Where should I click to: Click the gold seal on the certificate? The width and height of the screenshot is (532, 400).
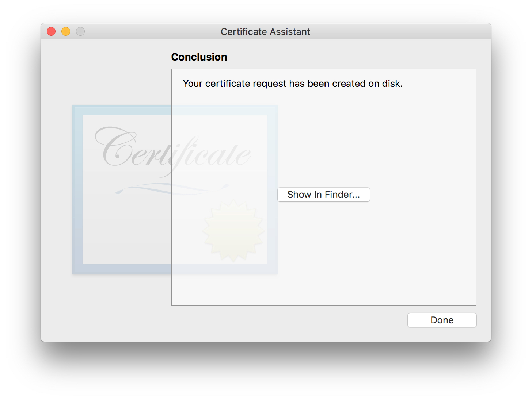click(233, 231)
